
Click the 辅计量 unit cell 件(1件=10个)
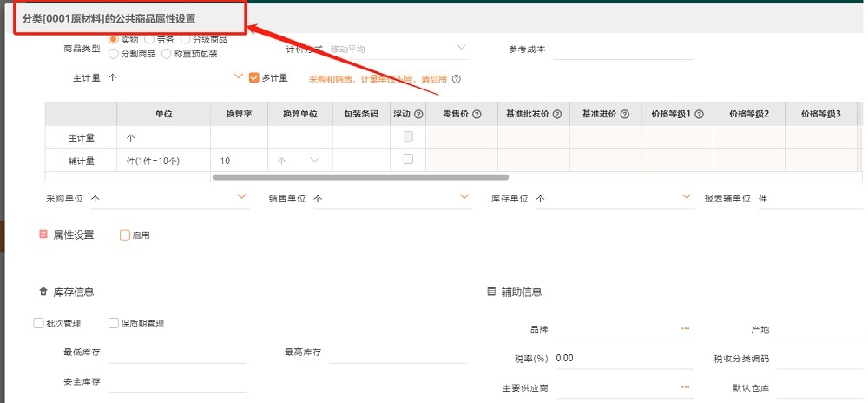pos(164,161)
